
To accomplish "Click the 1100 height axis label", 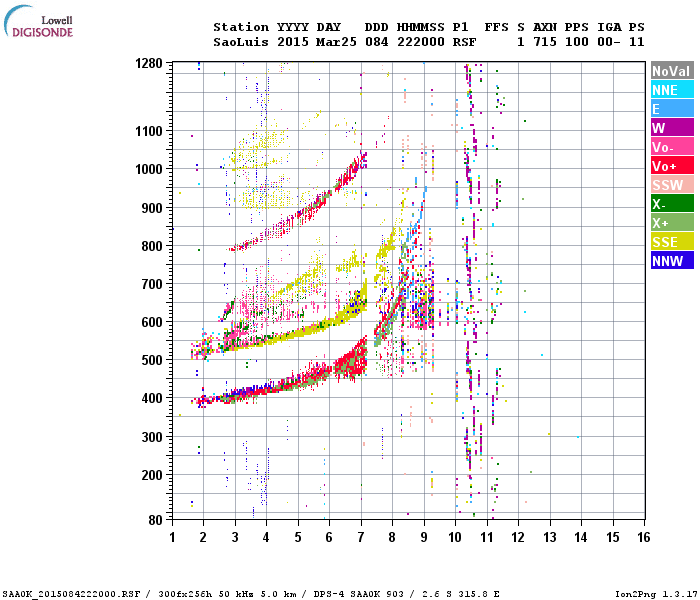I will (x=149, y=131).
